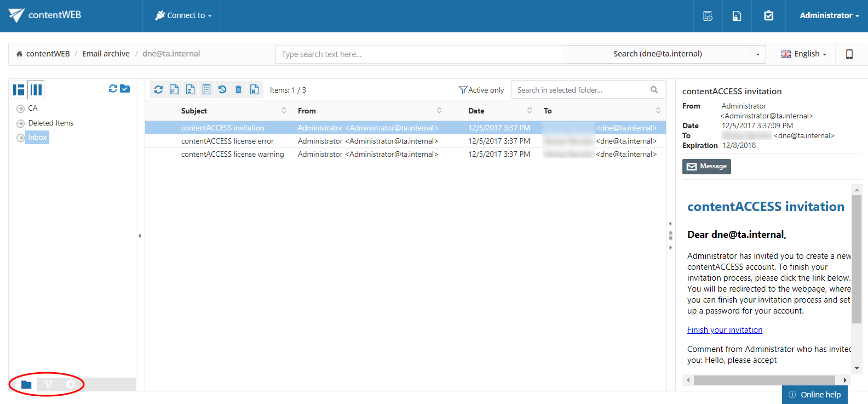The image size is (868, 404).
Task: Go to contentWEB home breadcrumb
Action: click(x=43, y=54)
